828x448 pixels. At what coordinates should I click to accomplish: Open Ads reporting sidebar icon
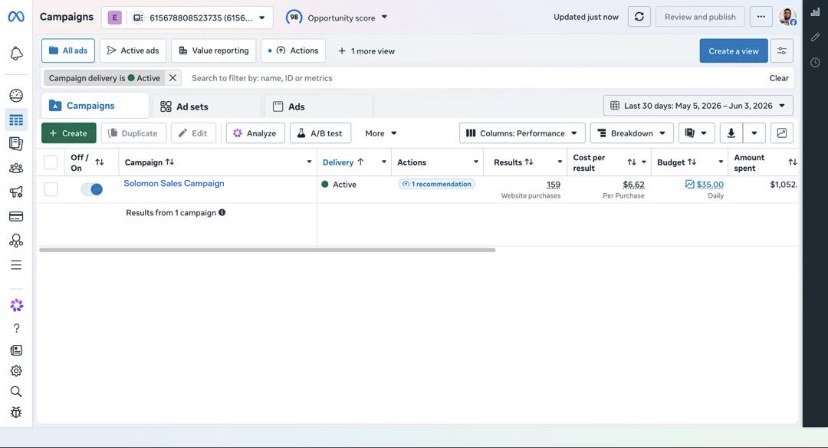[16, 144]
